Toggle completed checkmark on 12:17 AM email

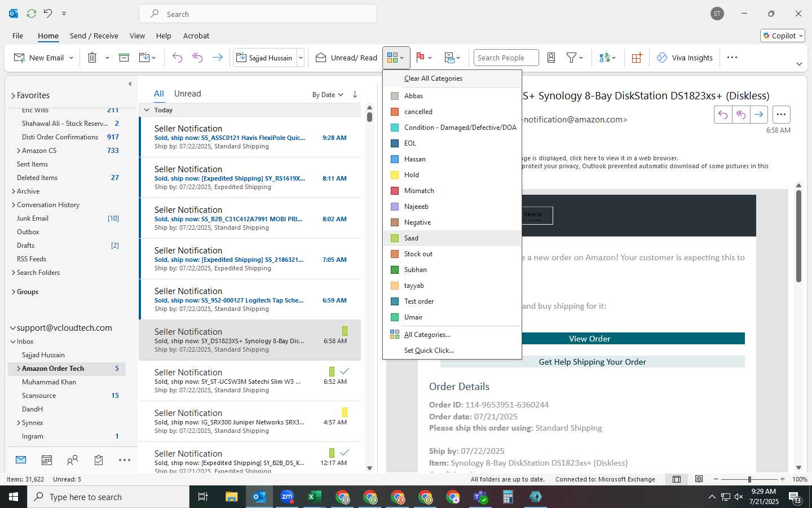[345, 452]
